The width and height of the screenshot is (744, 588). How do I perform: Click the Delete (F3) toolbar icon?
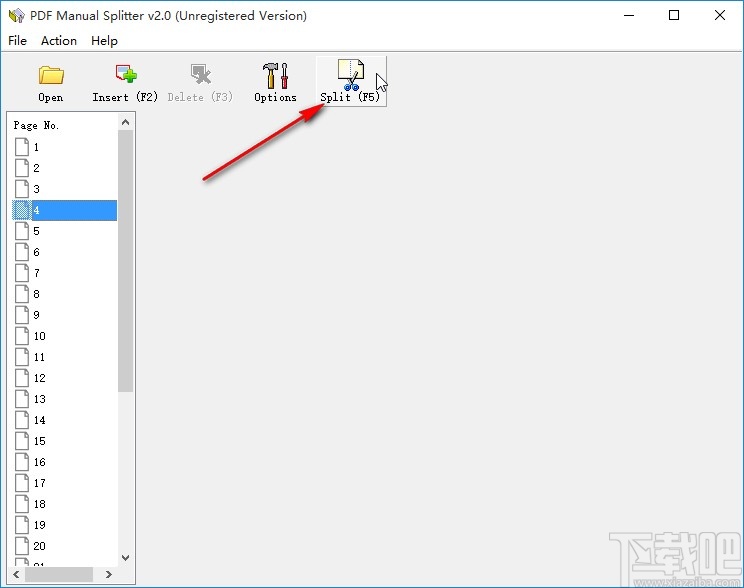(x=200, y=74)
